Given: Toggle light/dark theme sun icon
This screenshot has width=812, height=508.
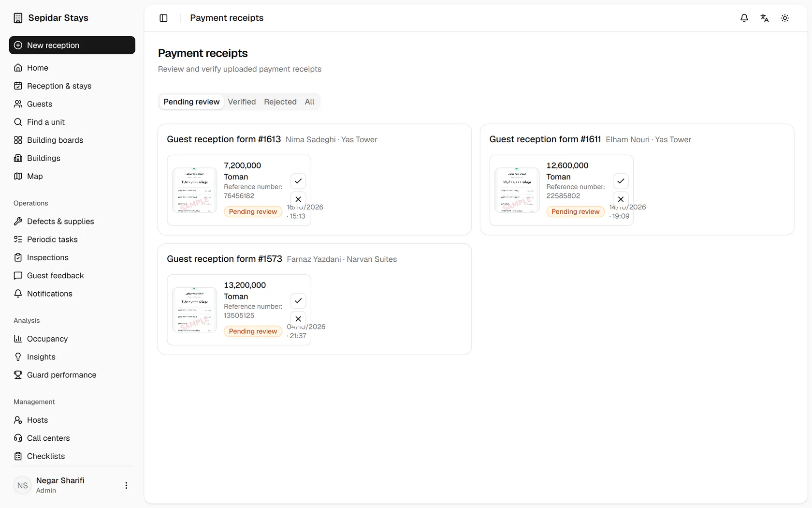Looking at the screenshot, I should coord(785,18).
